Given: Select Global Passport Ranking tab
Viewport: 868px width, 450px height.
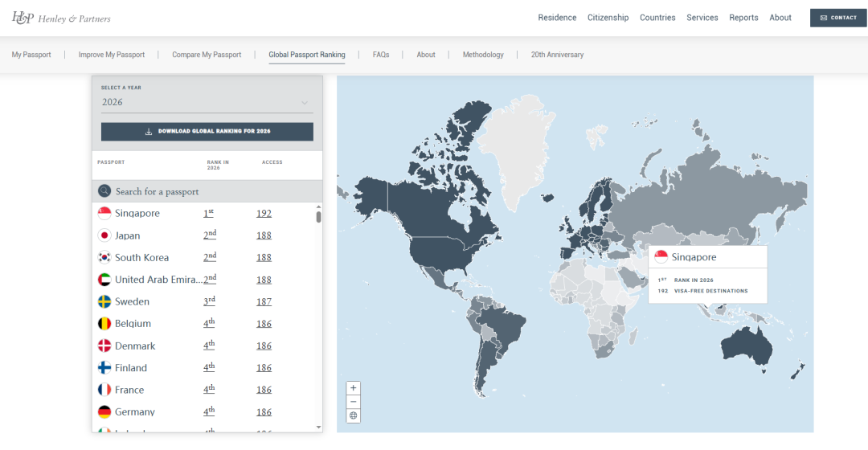Looking at the screenshot, I should click(307, 55).
